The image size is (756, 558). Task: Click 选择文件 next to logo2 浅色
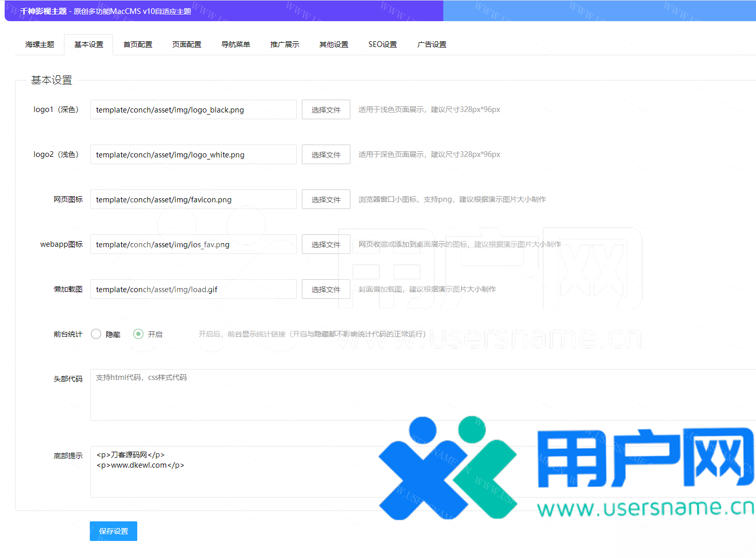point(326,154)
